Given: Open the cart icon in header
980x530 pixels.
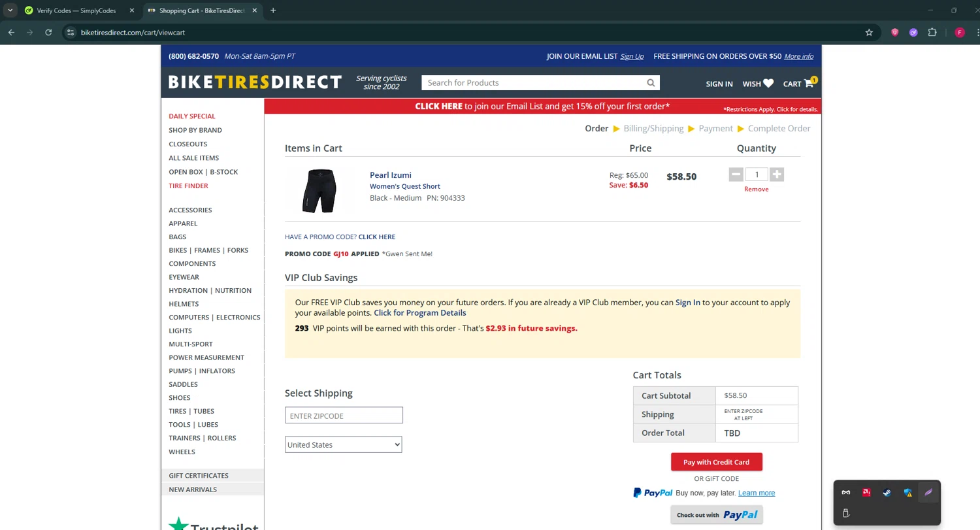Looking at the screenshot, I should pos(809,82).
